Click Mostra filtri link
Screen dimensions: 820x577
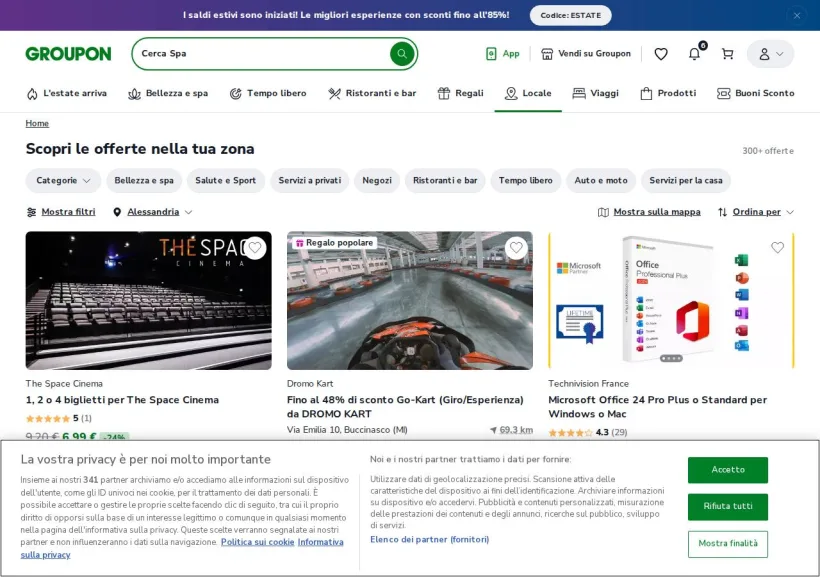click(x=69, y=212)
